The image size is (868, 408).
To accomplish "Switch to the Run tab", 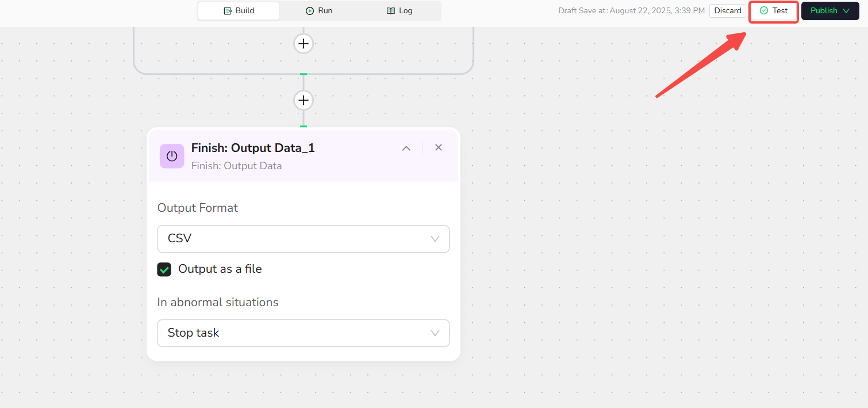I will pos(319,10).
